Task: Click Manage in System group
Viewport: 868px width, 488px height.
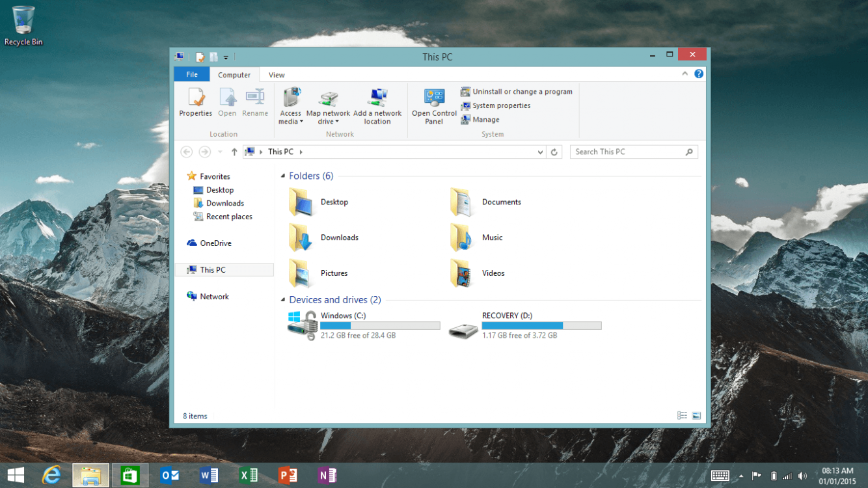Action: (480, 120)
